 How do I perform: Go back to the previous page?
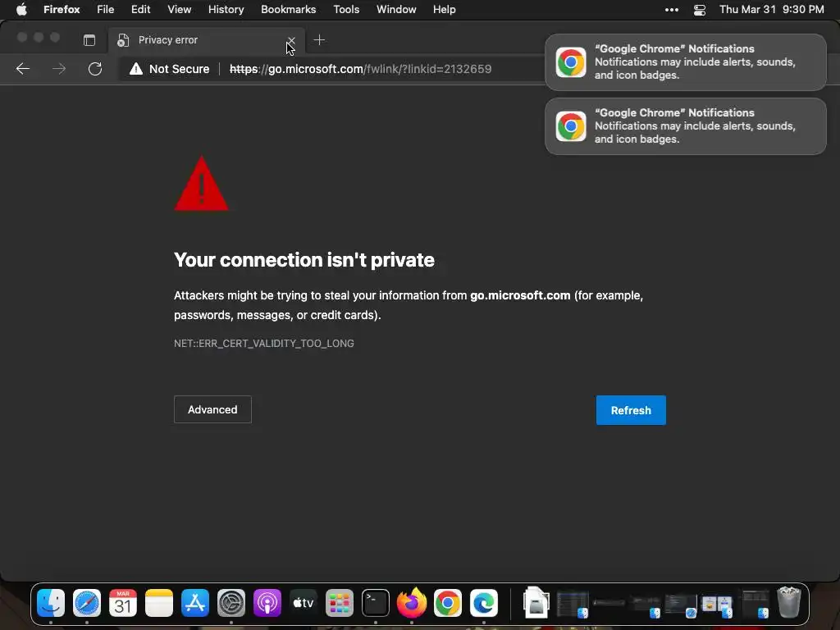coord(23,69)
